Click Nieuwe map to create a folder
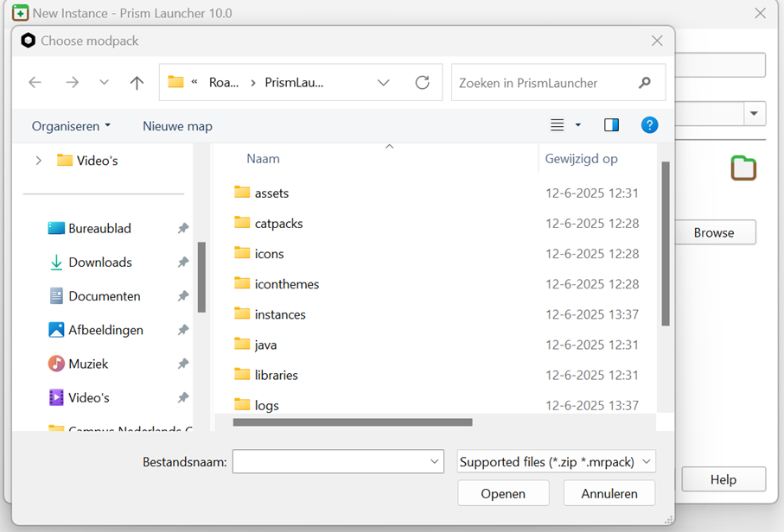Viewport: 784px width, 532px height. (177, 125)
